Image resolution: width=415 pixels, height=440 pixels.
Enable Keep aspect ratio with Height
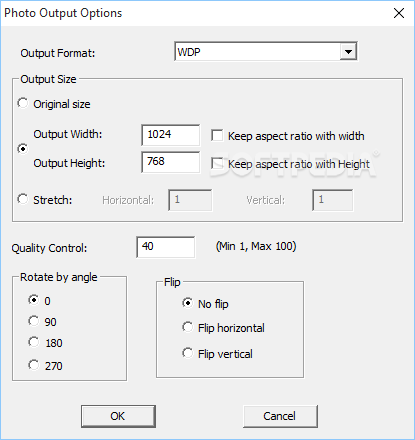point(217,164)
